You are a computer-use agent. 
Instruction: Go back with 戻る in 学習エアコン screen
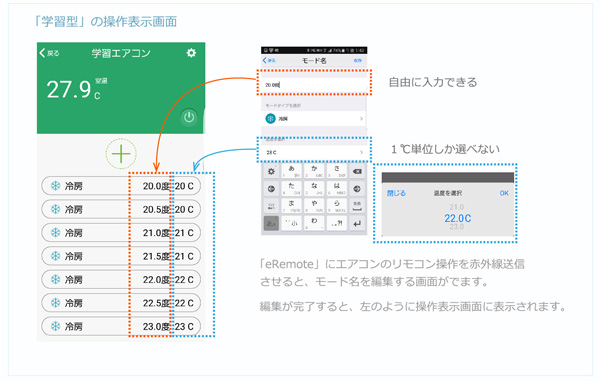pyautogui.click(x=49, y=53)
